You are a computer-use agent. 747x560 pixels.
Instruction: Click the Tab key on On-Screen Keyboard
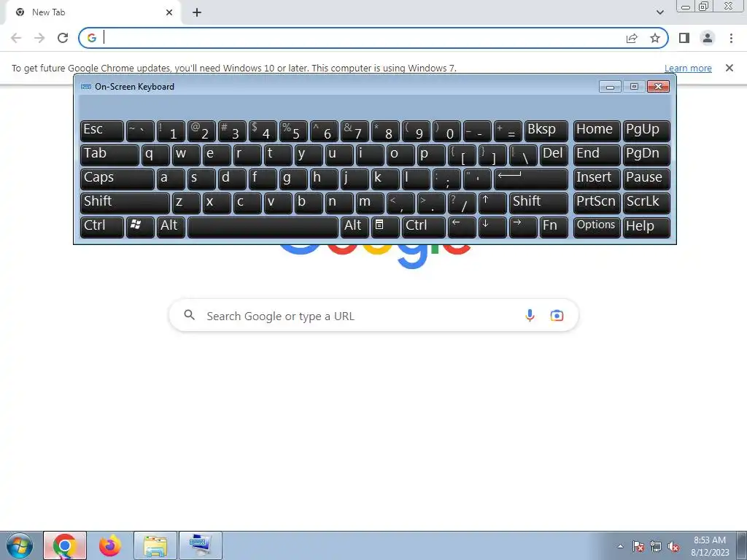(109, 155)
